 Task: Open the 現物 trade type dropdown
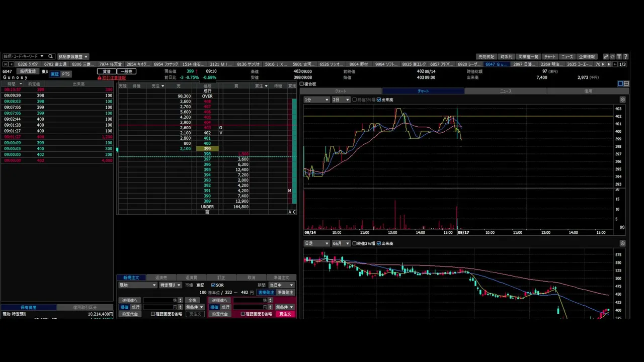click(137, 285)
